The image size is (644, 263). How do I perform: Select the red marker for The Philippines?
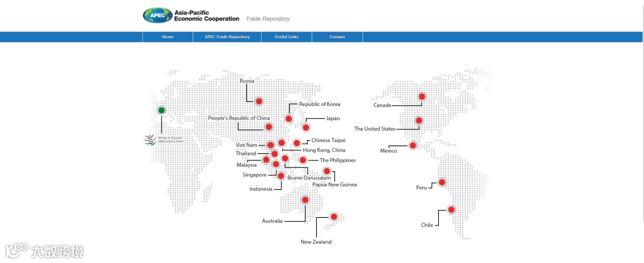point(303,160)
